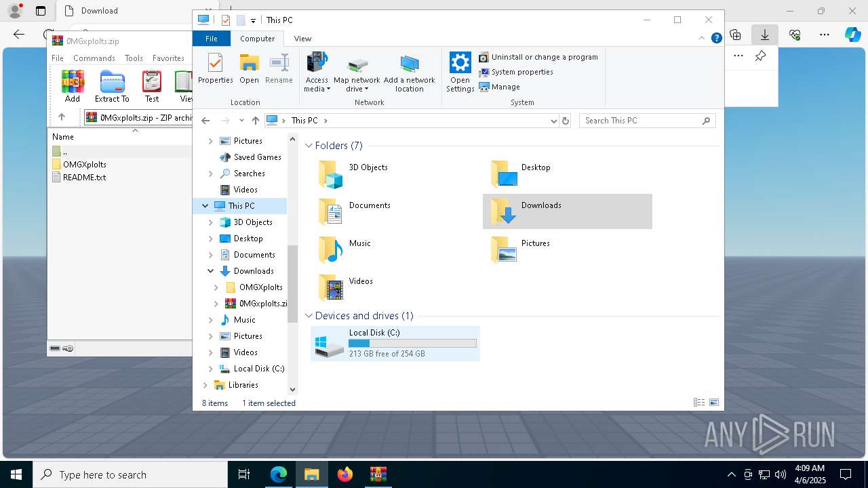Expand 3D Objects in navigation tree

pyautogui.click(x=211, y=222)
